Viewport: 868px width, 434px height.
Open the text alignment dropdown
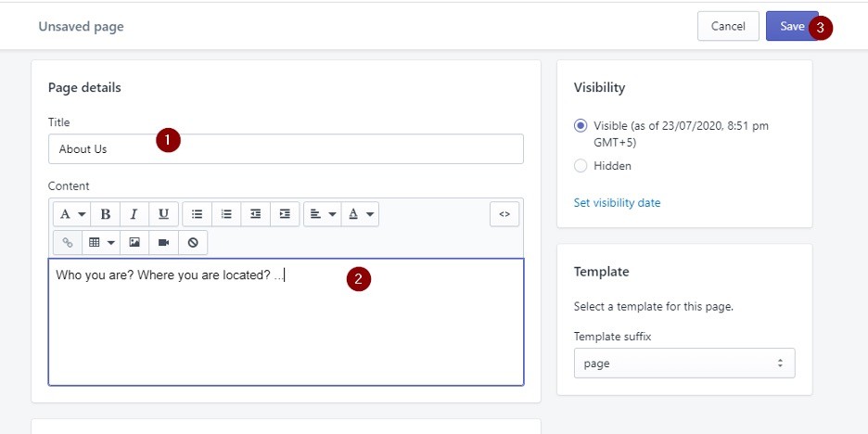323,214
